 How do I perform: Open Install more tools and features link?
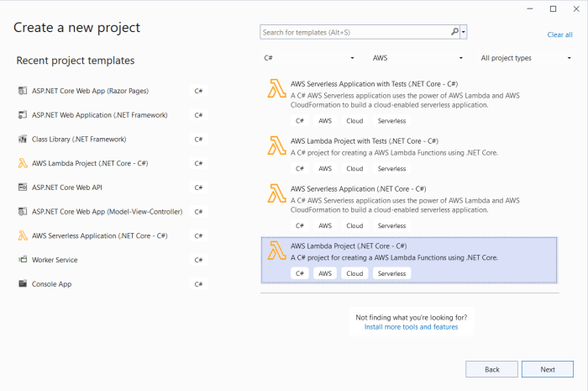(411, 327)
